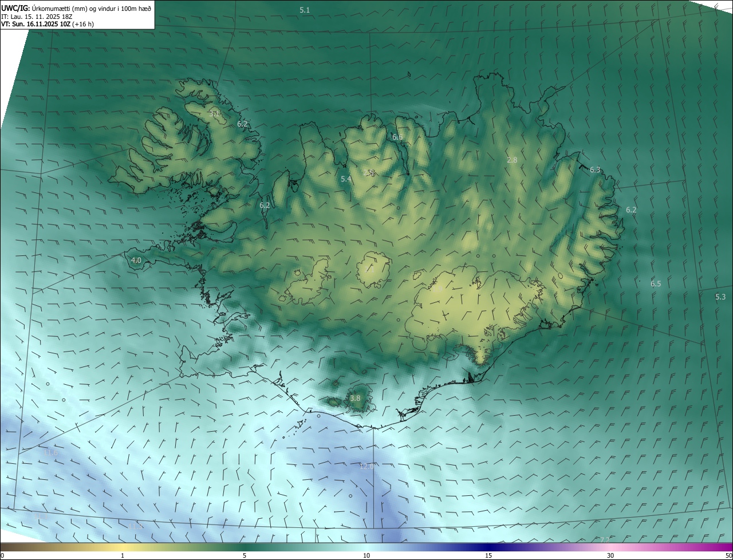
Task: Click the 11.3 value label near the bottom
Action: [x=136, y=526]
